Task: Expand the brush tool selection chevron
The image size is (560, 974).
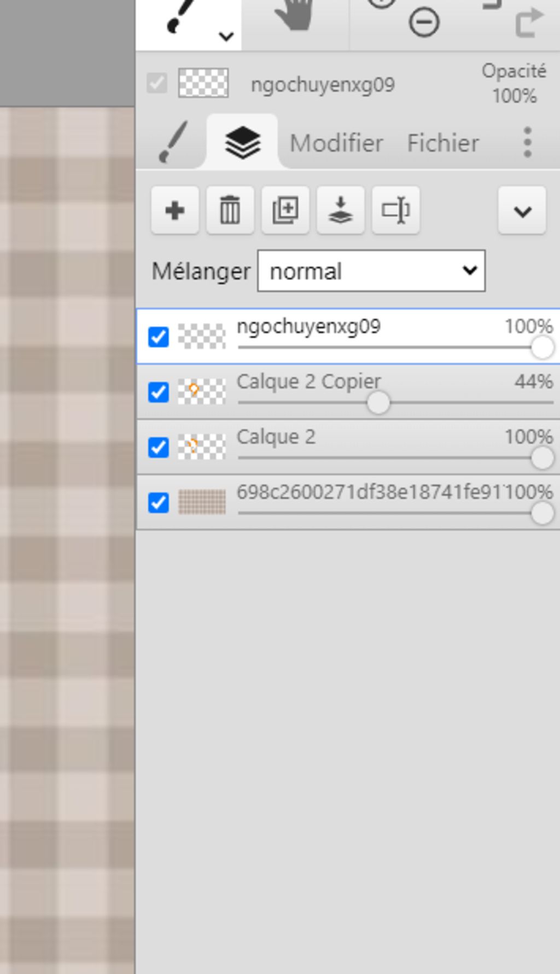Action: click(x=226, y=37)
